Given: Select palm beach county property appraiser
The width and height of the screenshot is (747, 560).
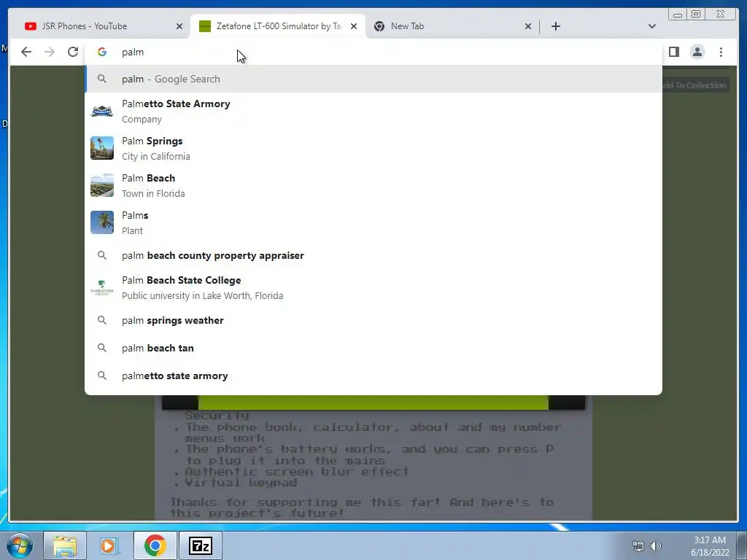Looking at the screenshot, I should [x=373, y=255].
